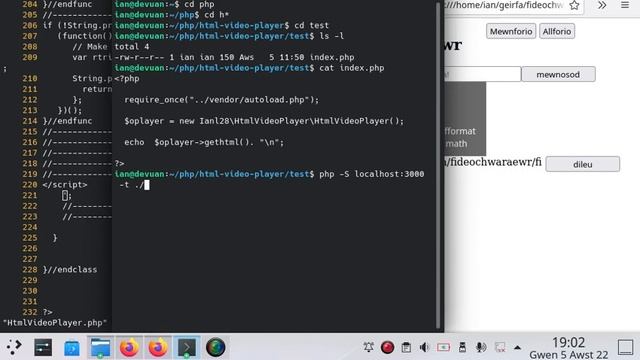Image resolution: width=640 pixels, height=360 pixels.
Task: Click the Mewnforio button
Action: (511, 31)
